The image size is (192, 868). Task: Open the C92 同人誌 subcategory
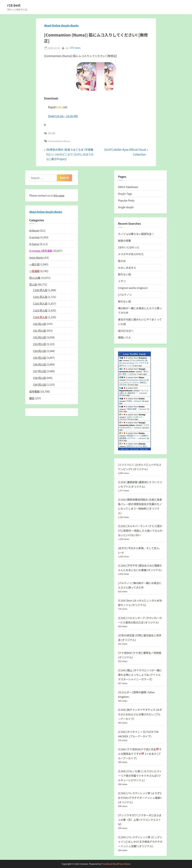39,338
